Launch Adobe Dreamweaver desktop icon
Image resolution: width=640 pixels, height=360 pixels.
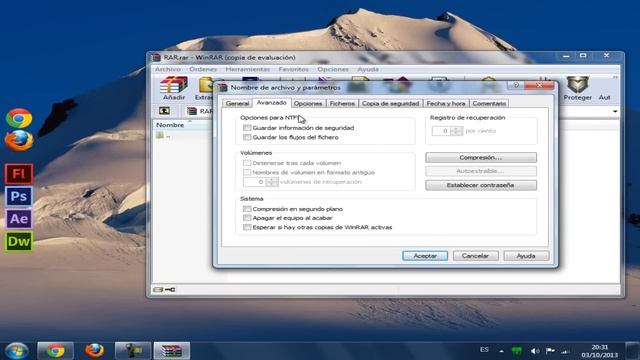pos(19,241)
